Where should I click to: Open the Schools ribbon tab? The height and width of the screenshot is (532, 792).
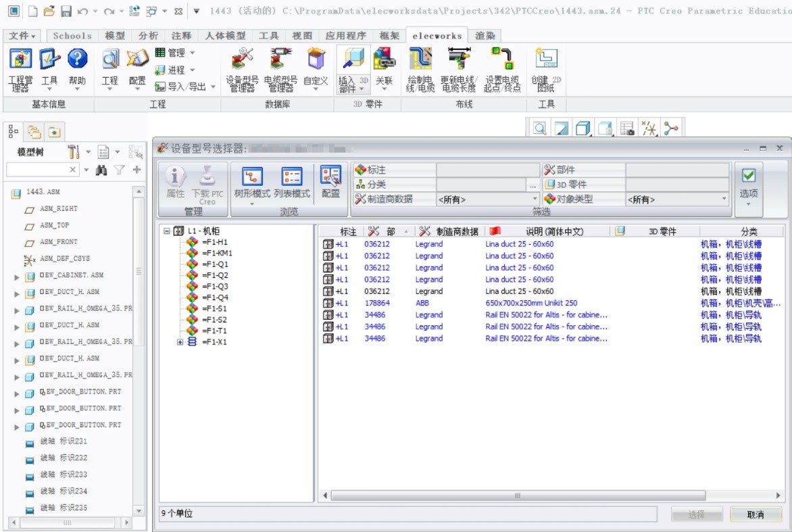tap(72, 36)
